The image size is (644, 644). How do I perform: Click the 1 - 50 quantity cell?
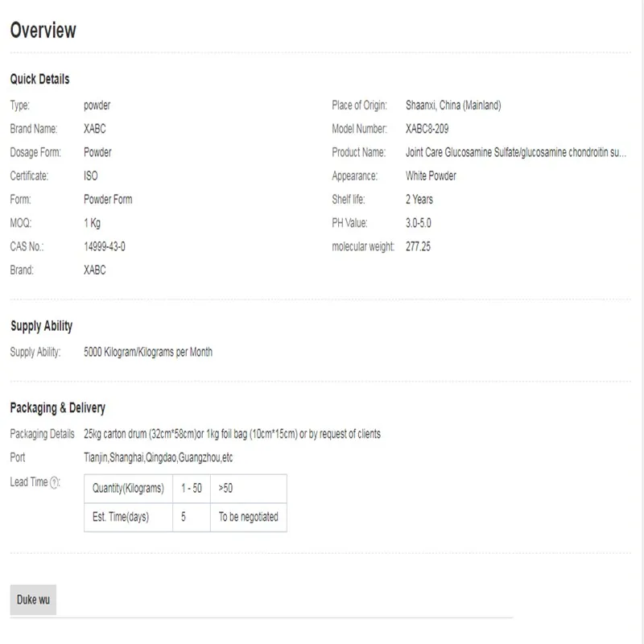[192, 489]
